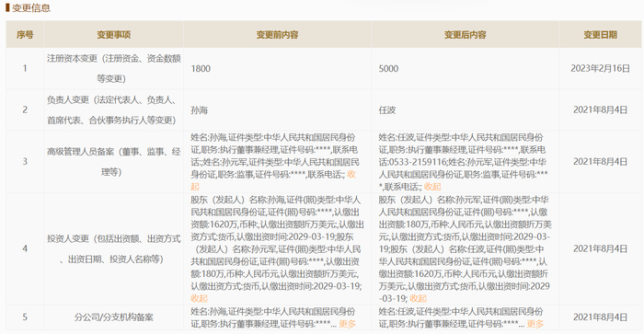The height and width of the screenshot is (334, 644).
Task: Select the sequence number 2 cell
Action: click(25, 109)
